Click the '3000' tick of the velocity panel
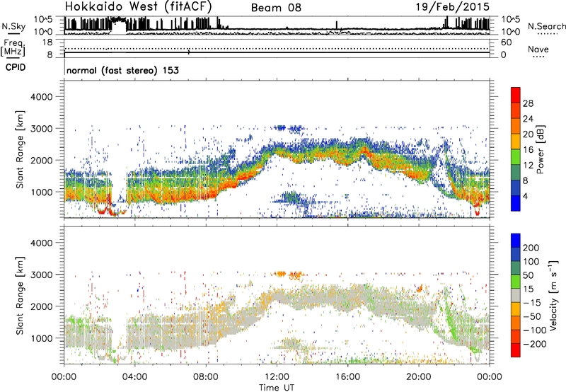This screenshot has height=392, width=566. click(42, 275)
